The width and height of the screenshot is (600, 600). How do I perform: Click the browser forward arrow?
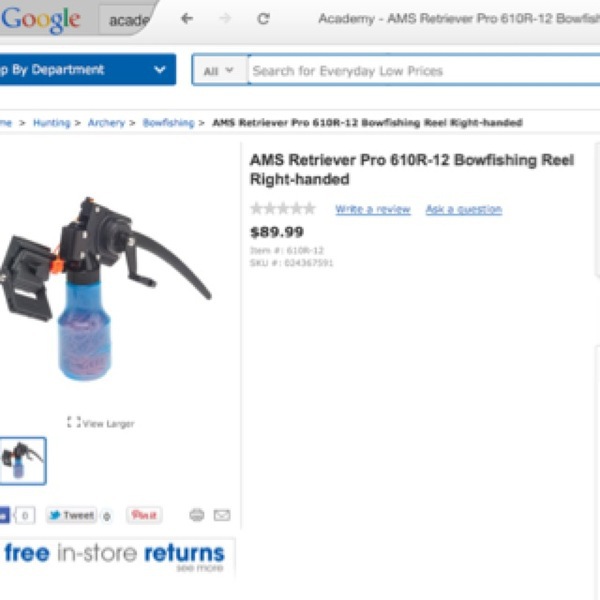click(x=225, y=18)
